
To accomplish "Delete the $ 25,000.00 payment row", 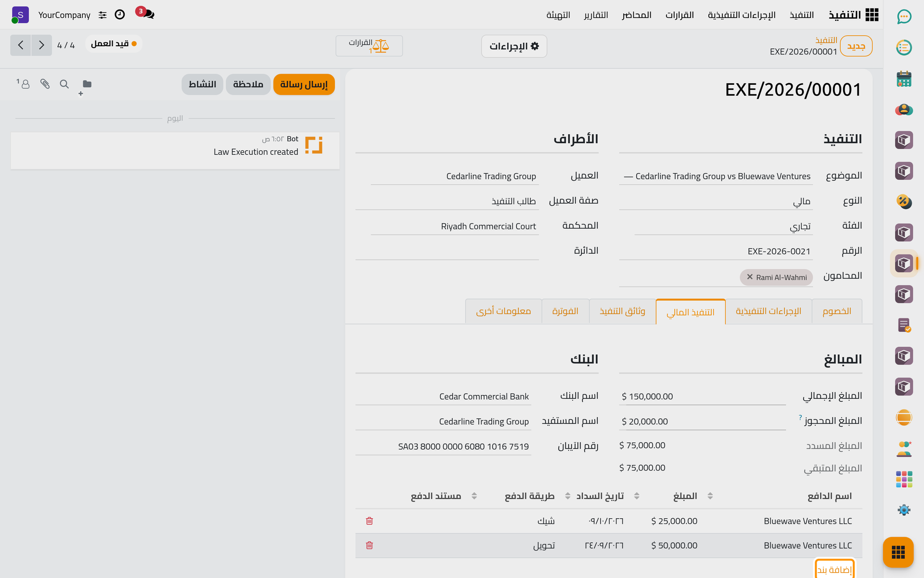I will [x=369, y=521].
